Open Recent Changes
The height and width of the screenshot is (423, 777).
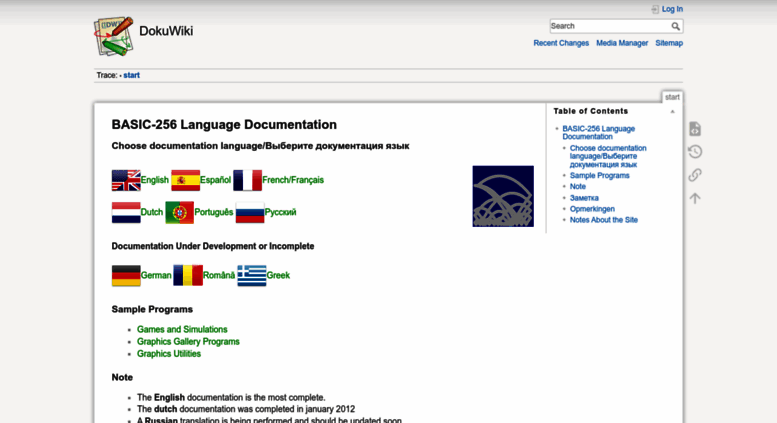pyautogui.click(x=561, y=43)
